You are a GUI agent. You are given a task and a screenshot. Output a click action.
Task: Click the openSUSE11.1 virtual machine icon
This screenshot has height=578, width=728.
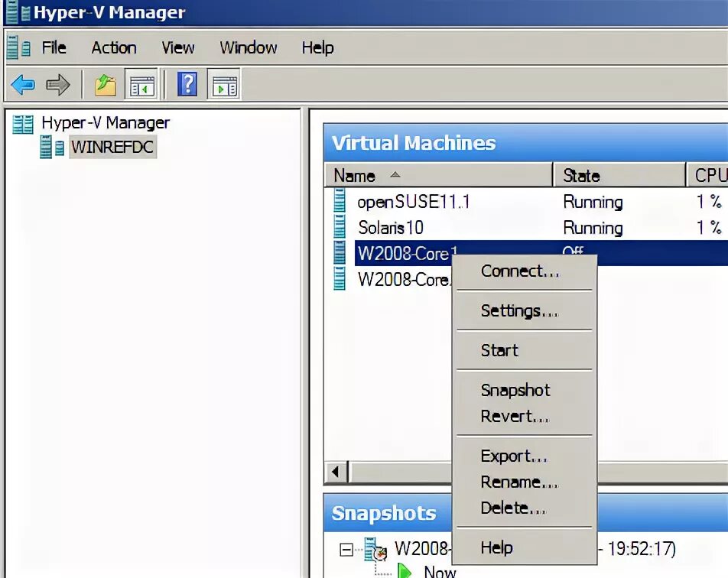(x=340, y=201)
